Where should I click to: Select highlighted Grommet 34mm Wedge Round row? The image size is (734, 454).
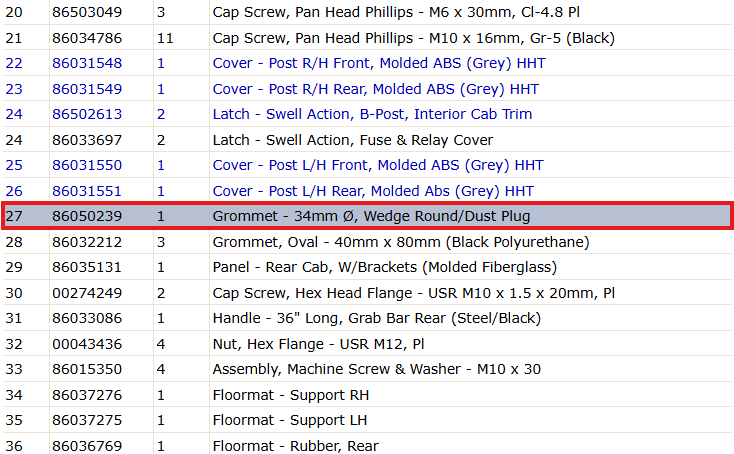tap(367, 216)
